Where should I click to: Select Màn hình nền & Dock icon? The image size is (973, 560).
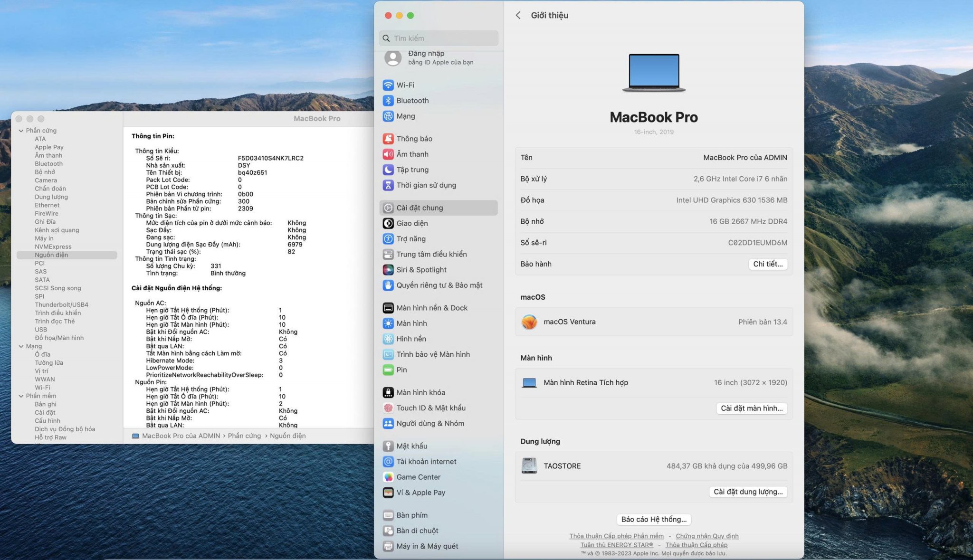[x=388, y=308]
